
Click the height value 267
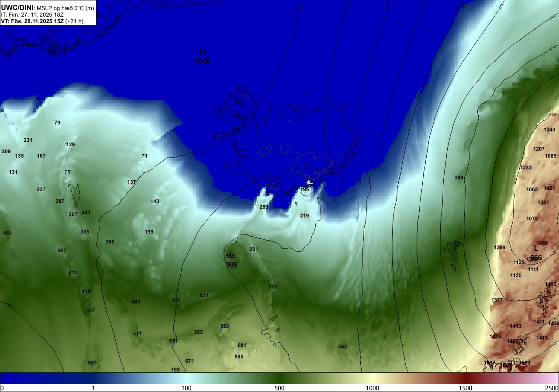tap(73, 214)
